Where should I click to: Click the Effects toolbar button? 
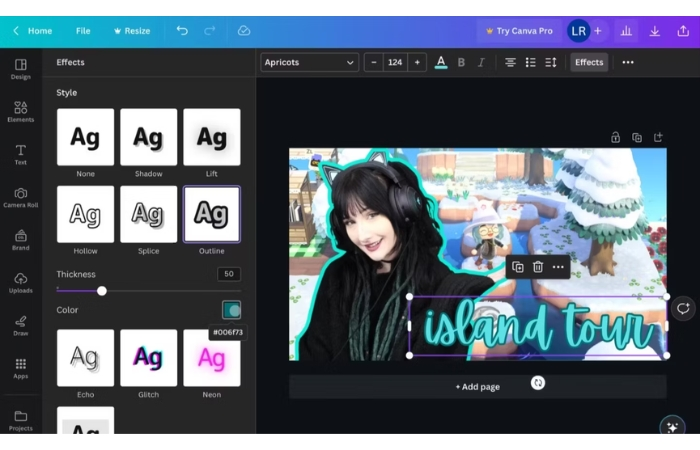[x=589, y=62]
